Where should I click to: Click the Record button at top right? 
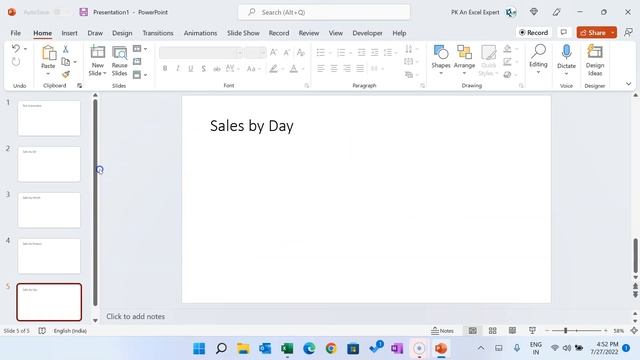coord(533,32)
